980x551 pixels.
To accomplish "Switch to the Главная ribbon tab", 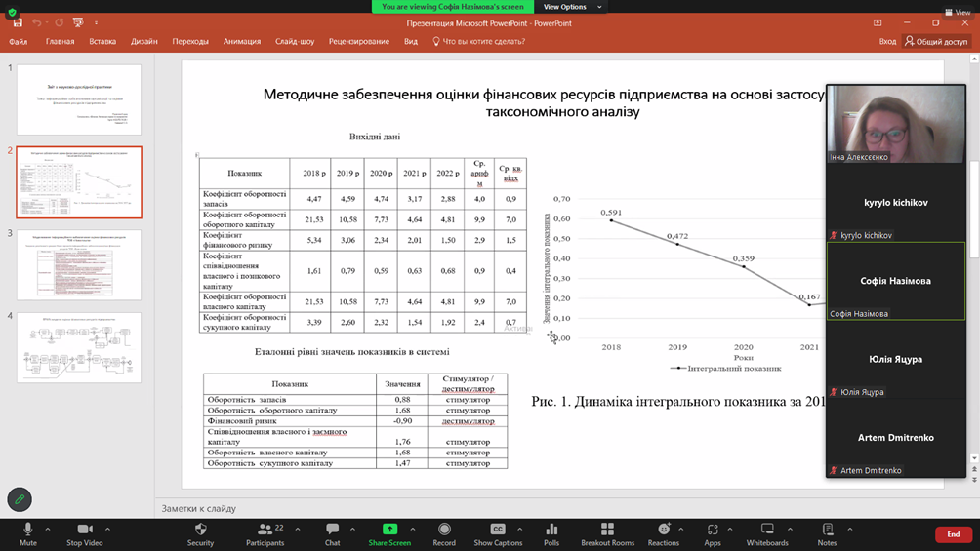I will [x=60, y=42].
